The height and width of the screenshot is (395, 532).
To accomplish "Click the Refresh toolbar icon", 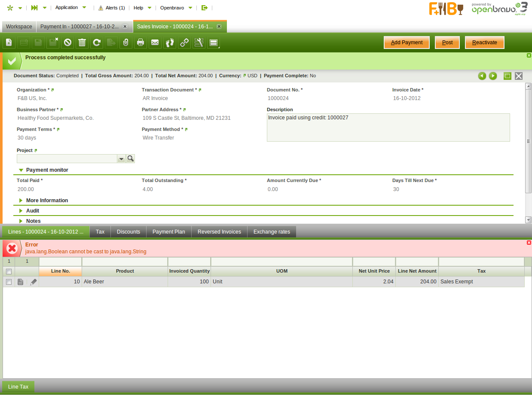I will (97, 43).
